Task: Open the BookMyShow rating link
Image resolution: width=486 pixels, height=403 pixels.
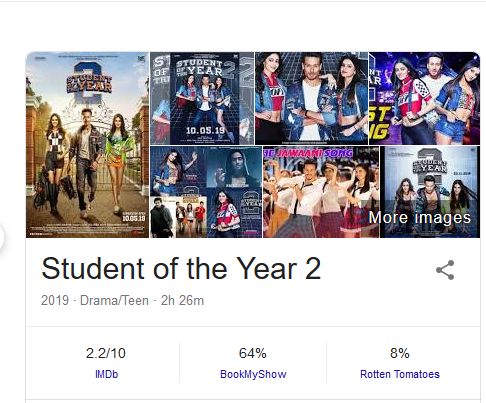Action: [x=253, y=374]
